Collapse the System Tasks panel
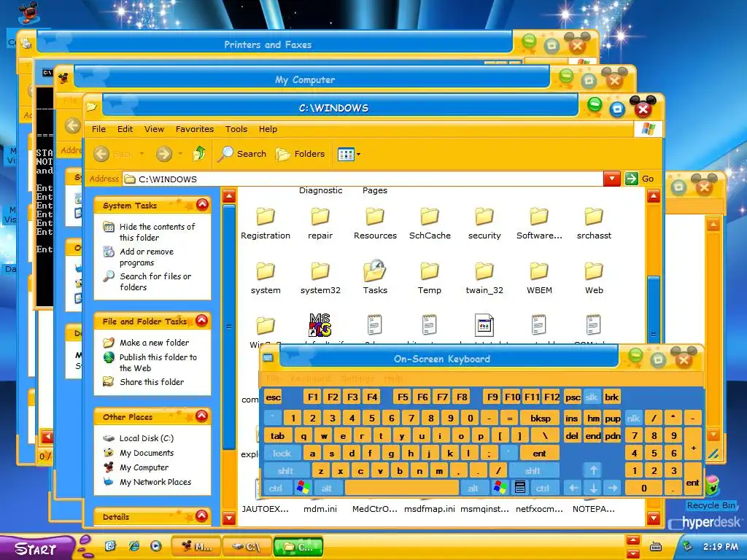Screen dimensions: 747x560 (203, 205)
